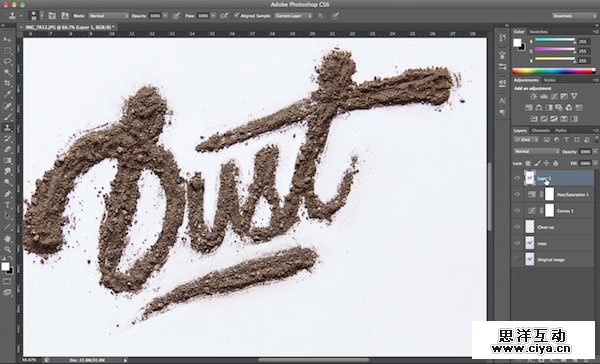The width and height of the screenshot is (600, 364).
Task: Add a Levels adjustment
Action: click(x=544, y=96)
